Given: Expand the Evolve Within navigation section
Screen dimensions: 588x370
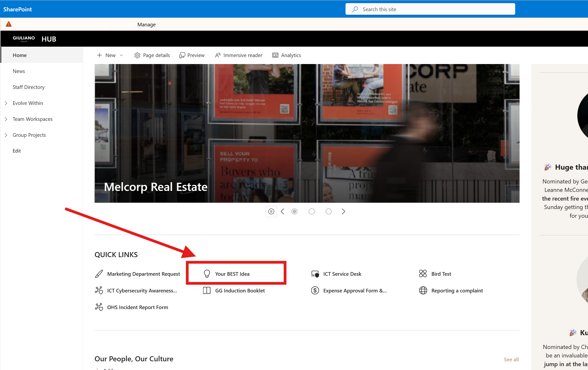Looking at the screenshot, I should tap(6, 103).
